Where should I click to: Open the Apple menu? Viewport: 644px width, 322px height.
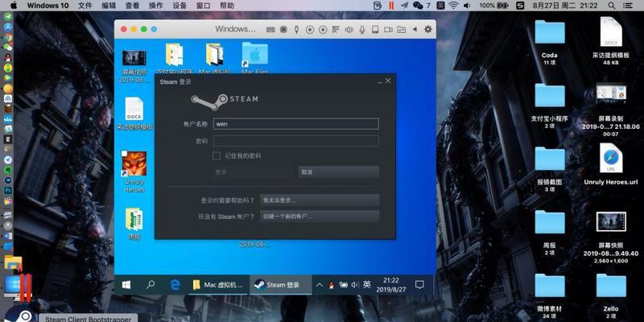pyautogui.click(x=14, y=6)
